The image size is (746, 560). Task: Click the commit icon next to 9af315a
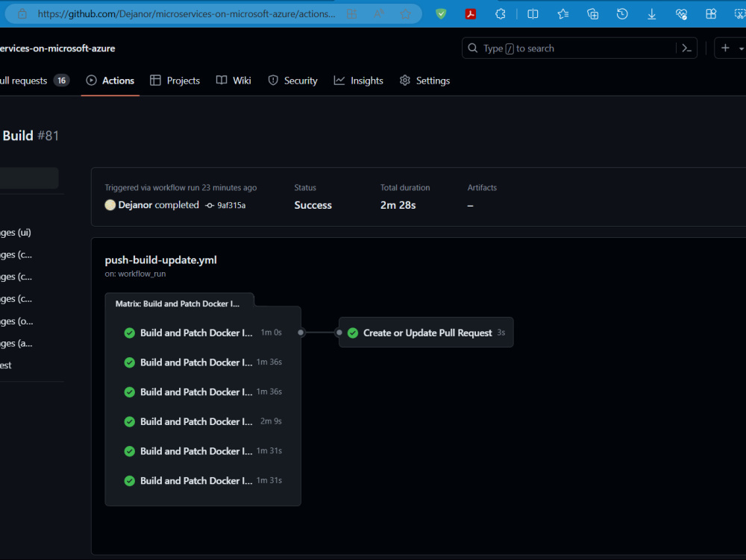[x=210, y=205]
